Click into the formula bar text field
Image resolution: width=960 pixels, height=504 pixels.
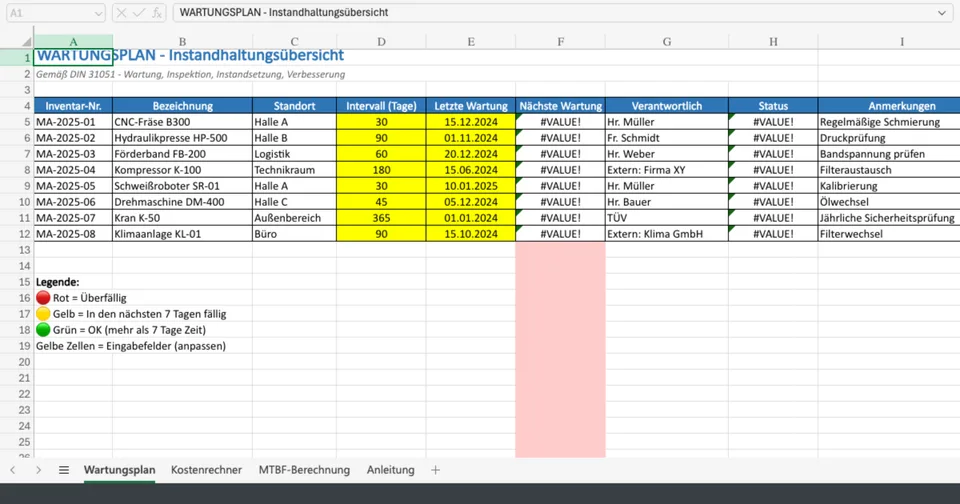click(x=550, y=13)
